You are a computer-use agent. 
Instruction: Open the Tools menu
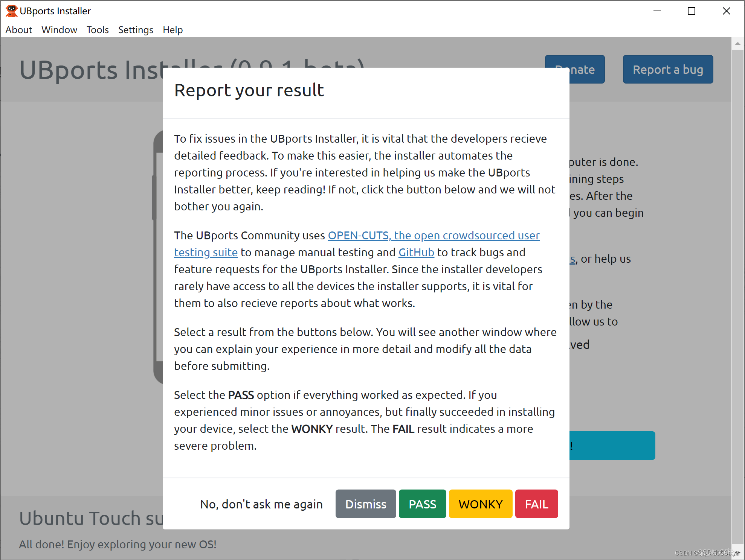(98, 30)
